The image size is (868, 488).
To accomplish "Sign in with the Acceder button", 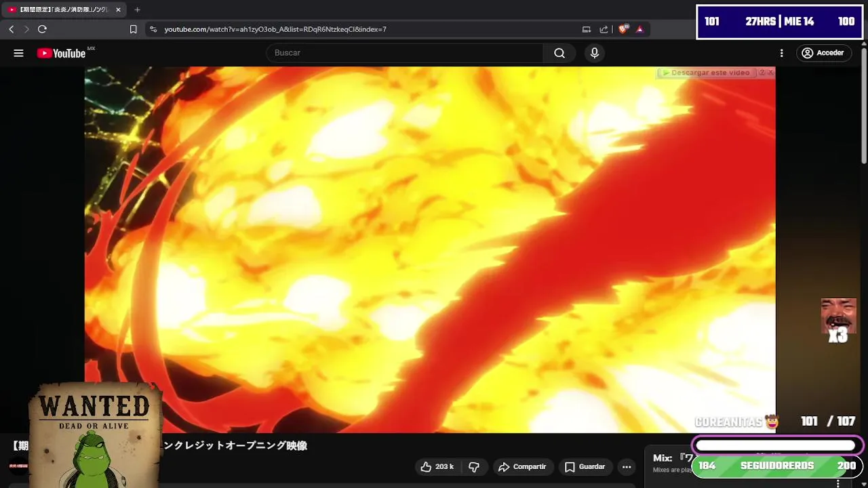I will pyautogui.click(x=824, y=53).
